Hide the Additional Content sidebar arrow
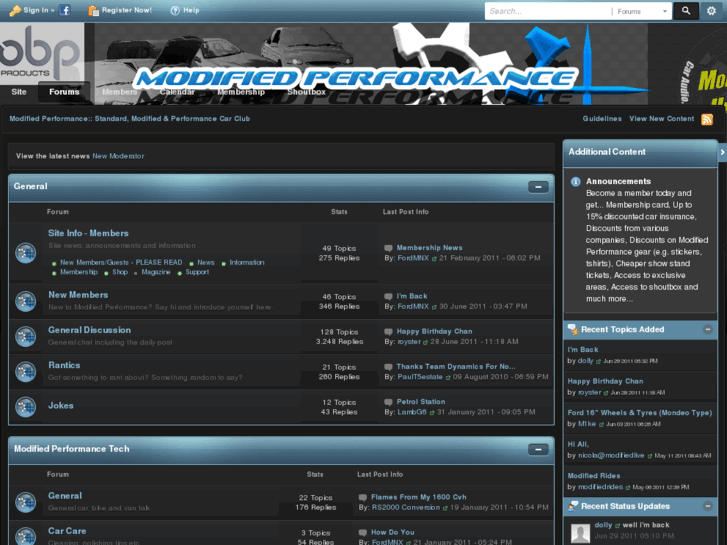727x545 pixels. point(722,152)
